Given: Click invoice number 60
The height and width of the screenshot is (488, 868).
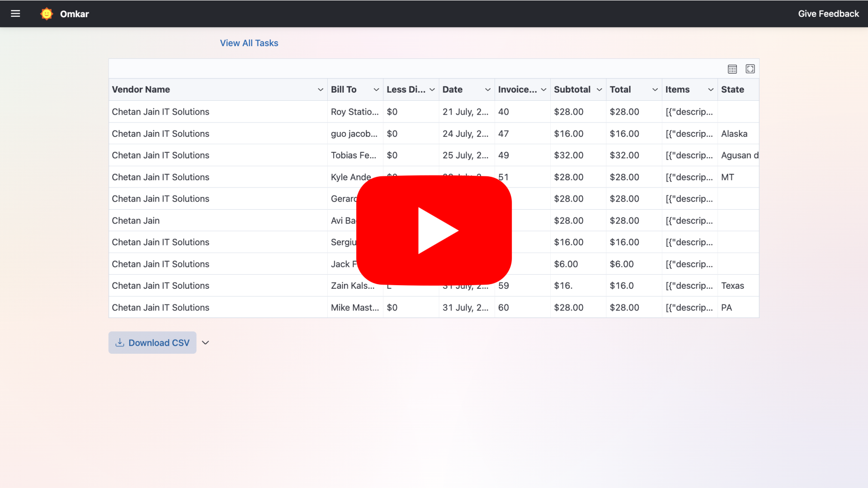Looking at the screenshot, I should (x=523, y=307).
